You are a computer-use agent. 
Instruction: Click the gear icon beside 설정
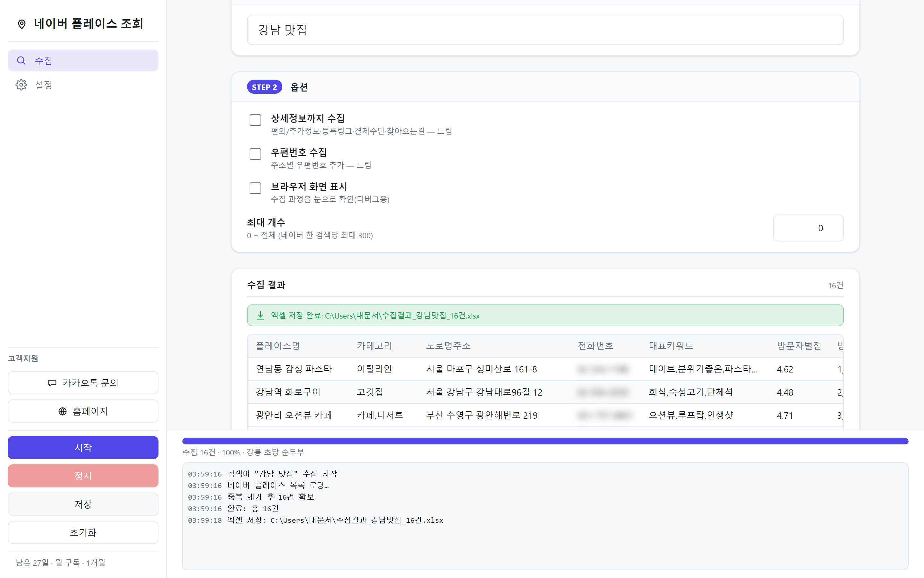[x=21, y=85]
